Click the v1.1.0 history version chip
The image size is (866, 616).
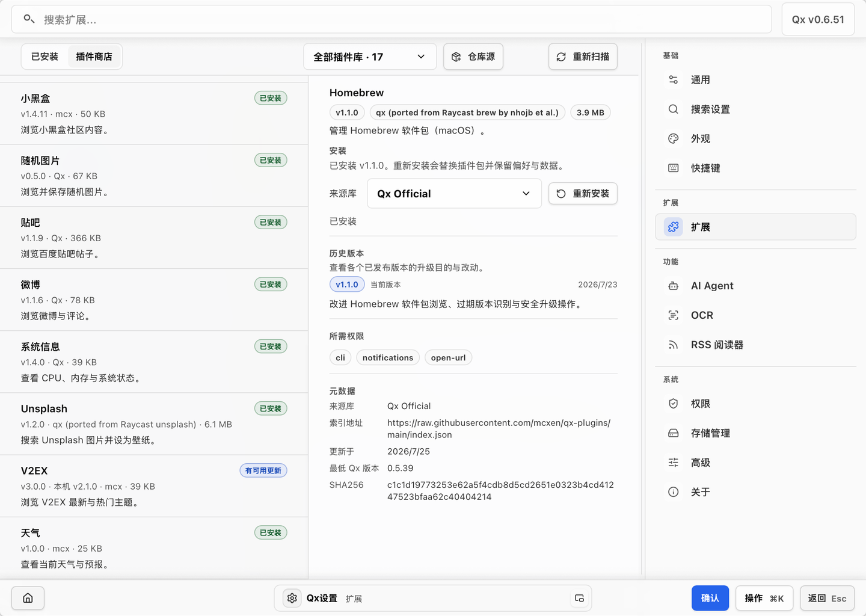coord(347,285)
